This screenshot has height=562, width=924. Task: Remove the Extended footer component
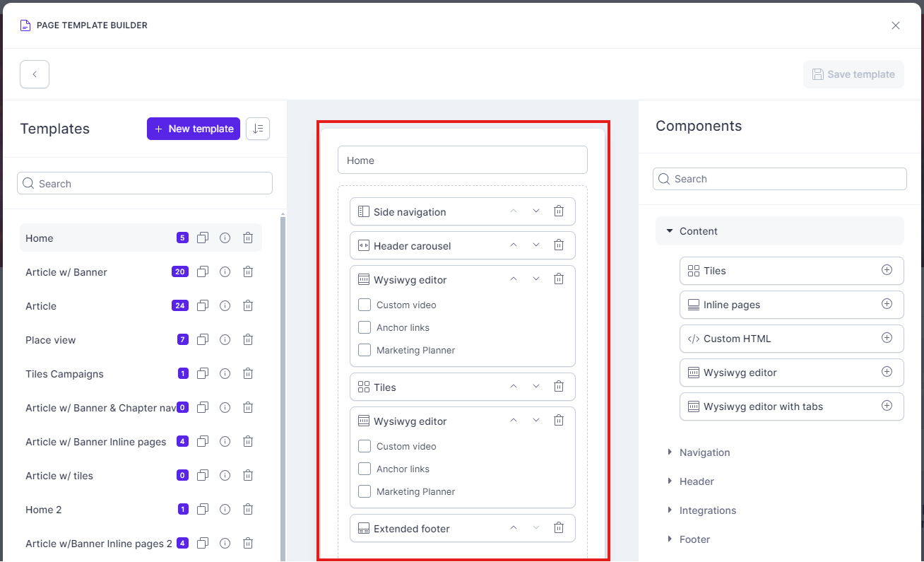click(558, 527)
